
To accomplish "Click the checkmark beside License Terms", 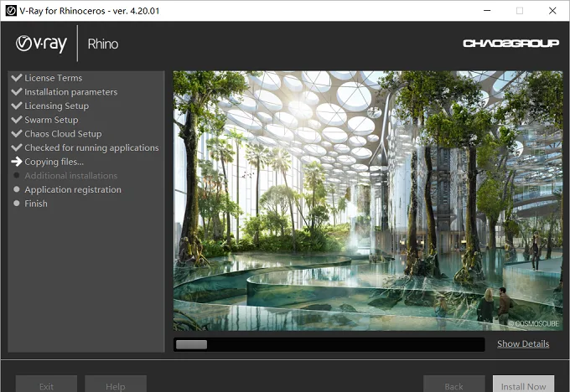I will click(17, 78).
